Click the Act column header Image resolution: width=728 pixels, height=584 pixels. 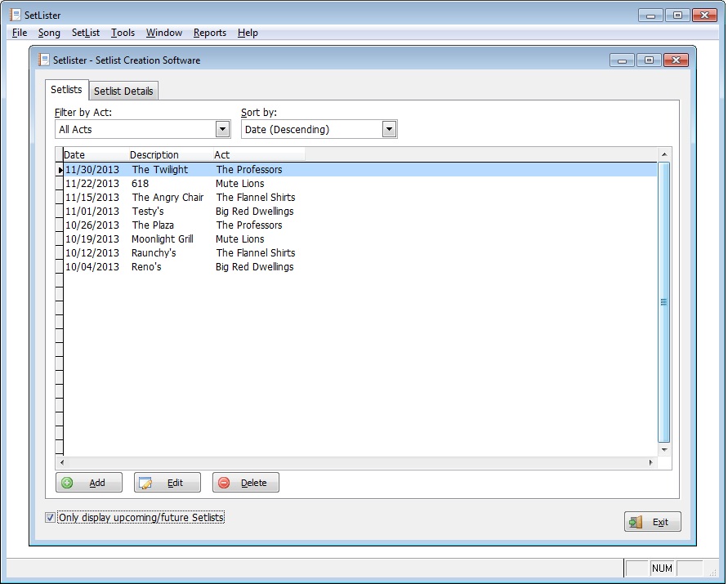222,154
